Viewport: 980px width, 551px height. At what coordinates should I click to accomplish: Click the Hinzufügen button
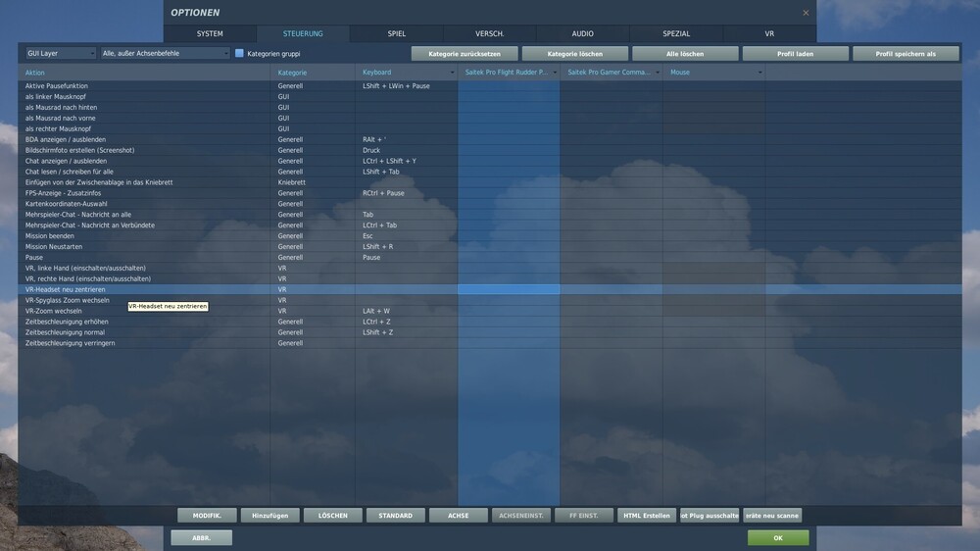270,516
